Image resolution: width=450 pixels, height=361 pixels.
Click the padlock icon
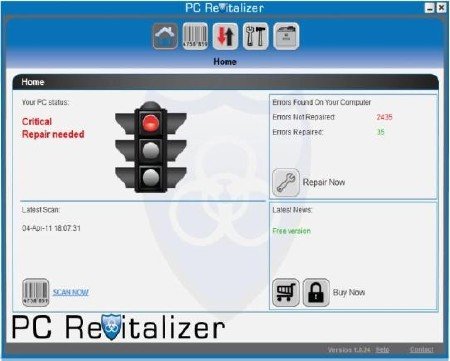316,292
